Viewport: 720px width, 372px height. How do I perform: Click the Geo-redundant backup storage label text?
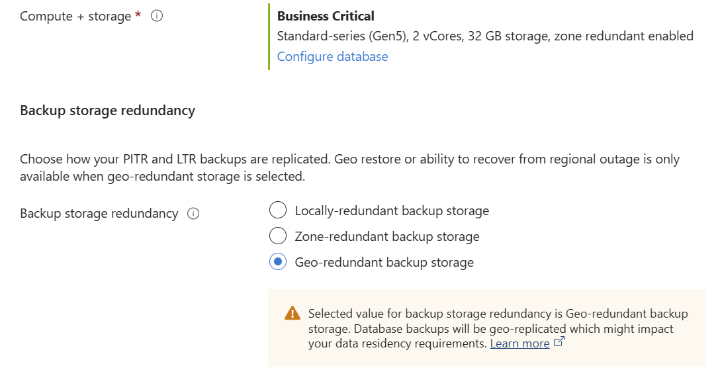tap(384, 262)
